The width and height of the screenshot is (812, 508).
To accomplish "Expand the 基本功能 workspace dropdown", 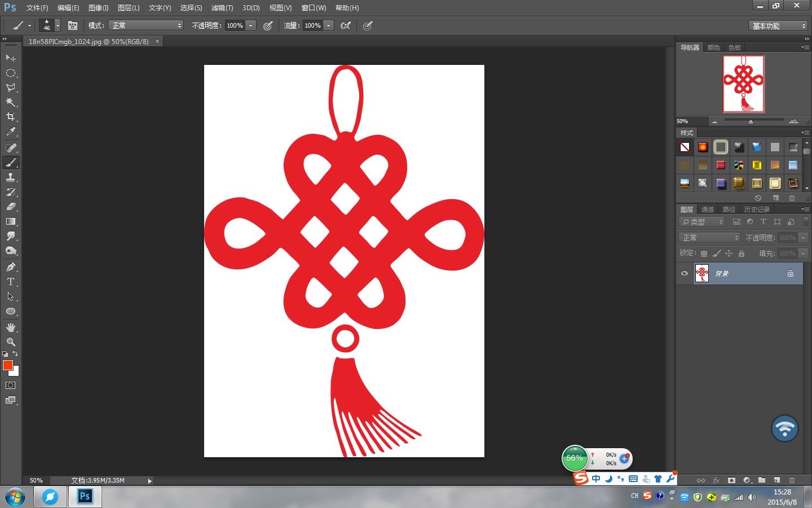I will coord(779,26).
